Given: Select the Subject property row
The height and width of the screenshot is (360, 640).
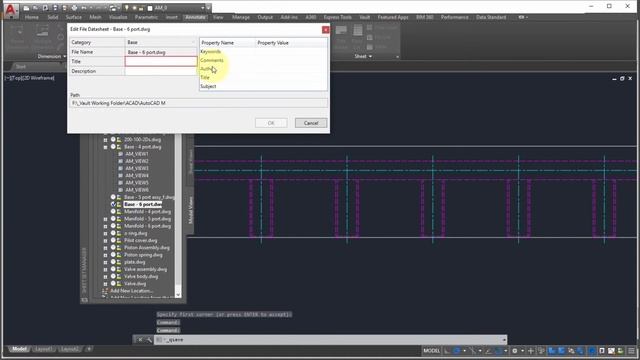Looking at the screenshot, I should (x=263, y=86).
